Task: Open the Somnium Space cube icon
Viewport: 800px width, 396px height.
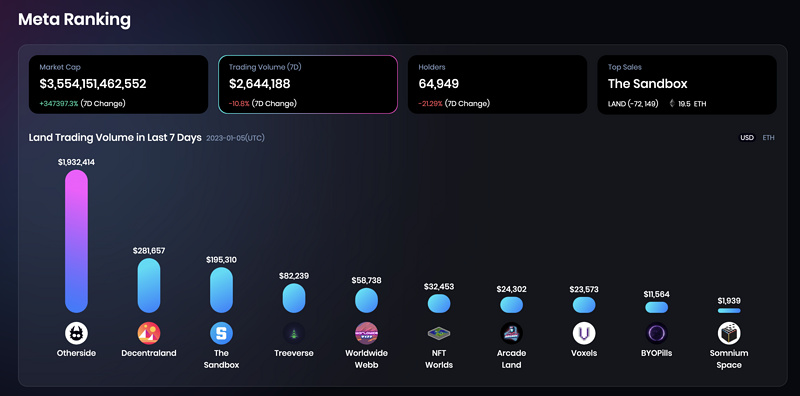Action: coord(729,333)
